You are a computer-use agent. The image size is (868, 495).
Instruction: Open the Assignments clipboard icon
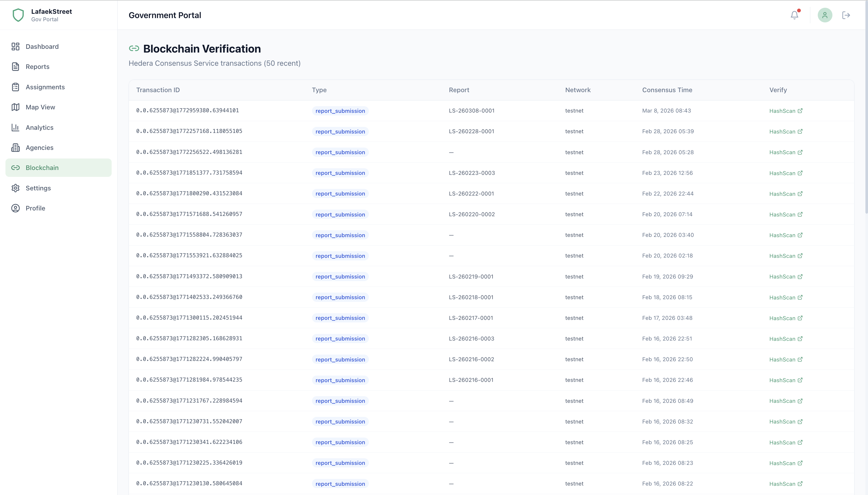[x=15, y=87]
